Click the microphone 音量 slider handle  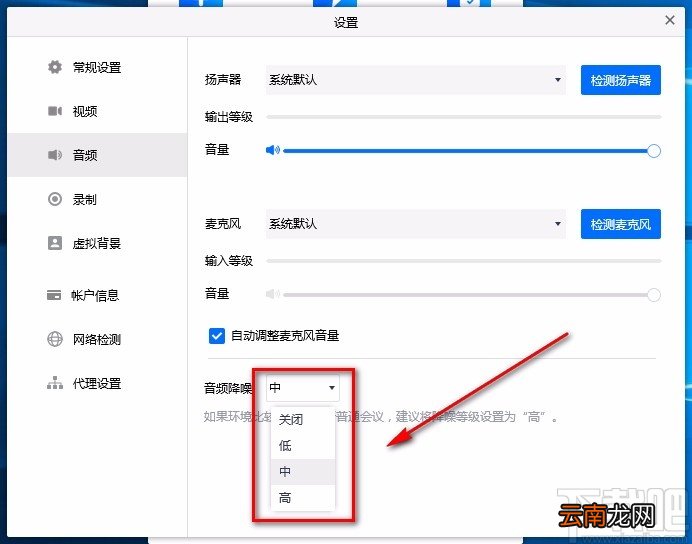[654, 295]
